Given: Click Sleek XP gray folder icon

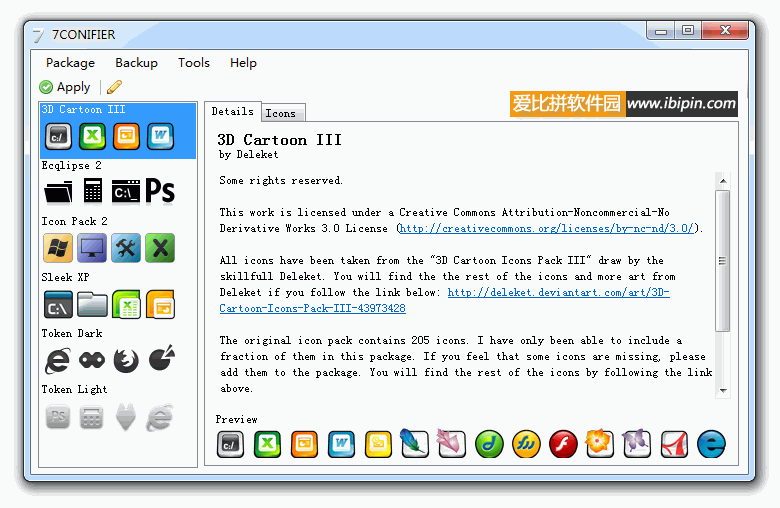Looking at the screenshot, I should click(92, 305).
